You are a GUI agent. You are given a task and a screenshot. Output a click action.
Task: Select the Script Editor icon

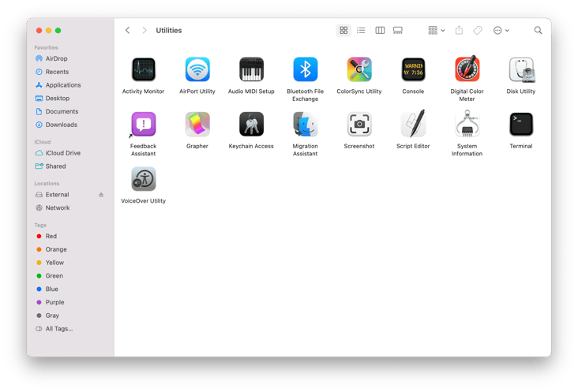click(x=413, y=123)
